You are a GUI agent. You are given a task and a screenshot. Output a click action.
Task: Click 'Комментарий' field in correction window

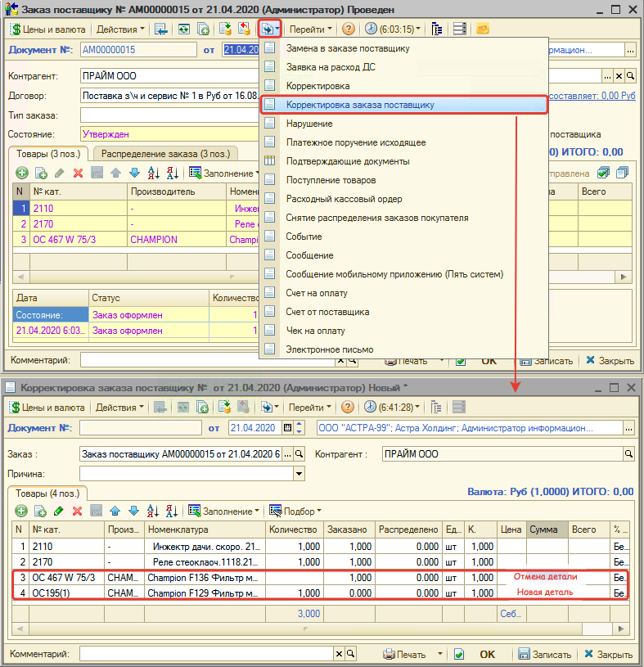click(206, 654)
